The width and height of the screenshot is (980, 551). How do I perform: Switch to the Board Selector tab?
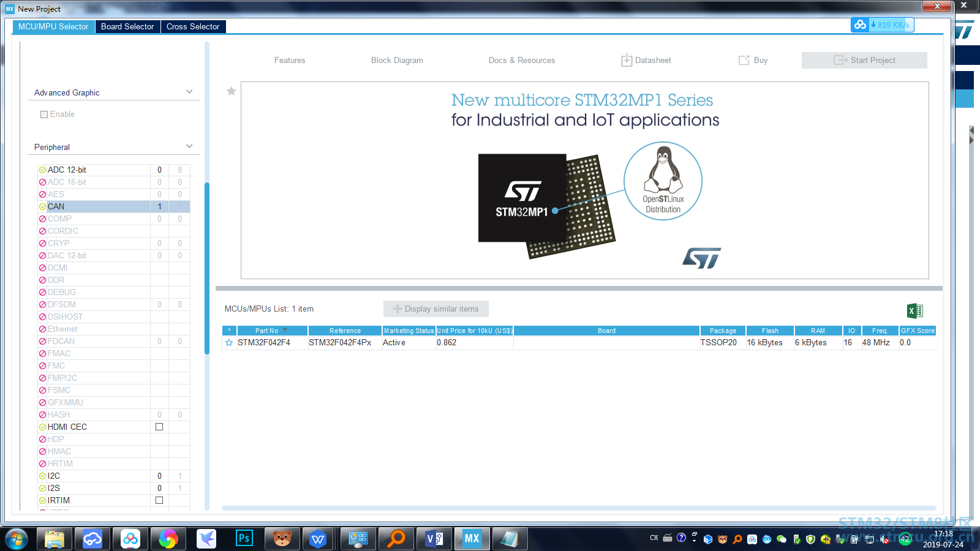127,26
